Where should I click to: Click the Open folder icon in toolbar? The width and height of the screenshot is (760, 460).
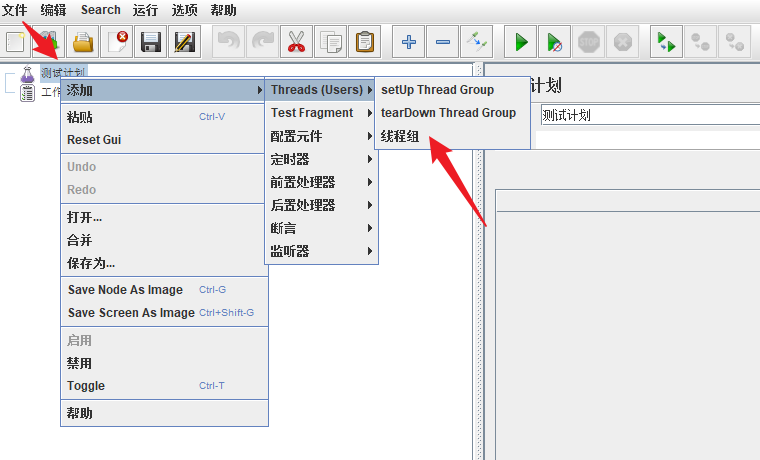click(x=83, y=42)
